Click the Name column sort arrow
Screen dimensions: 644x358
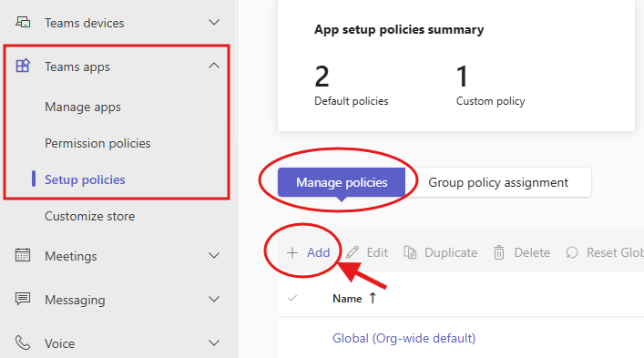pyautogui.click(x=373, y=298)
